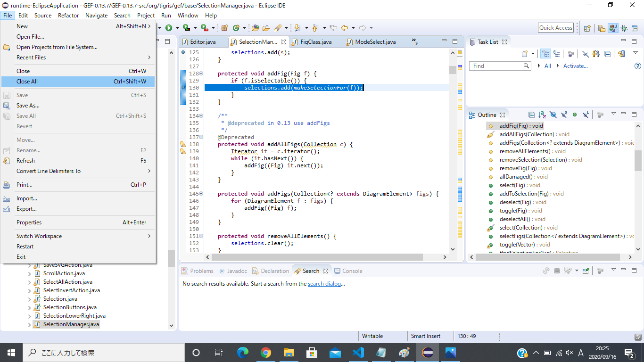The width and height of the screenshot is (644, 362).
Task: Click the Windows Start button
Action: point(11,353)
